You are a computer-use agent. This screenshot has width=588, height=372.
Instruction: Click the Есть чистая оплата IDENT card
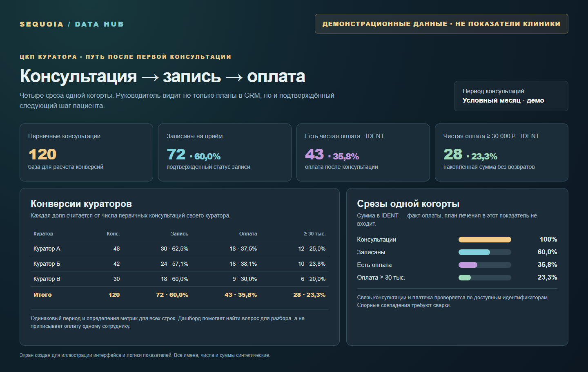[363, 152]
